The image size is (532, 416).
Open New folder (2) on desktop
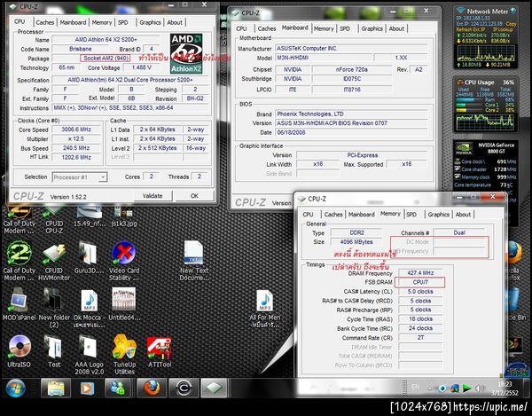pos(54,308)
